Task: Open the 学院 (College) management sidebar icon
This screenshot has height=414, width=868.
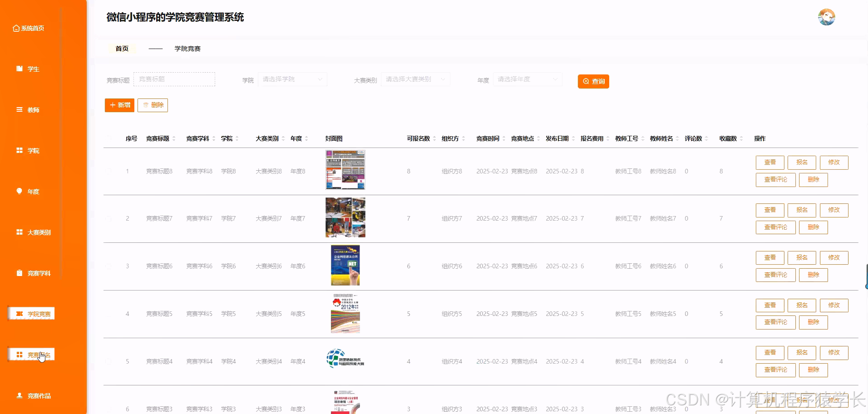Action: 28,150
